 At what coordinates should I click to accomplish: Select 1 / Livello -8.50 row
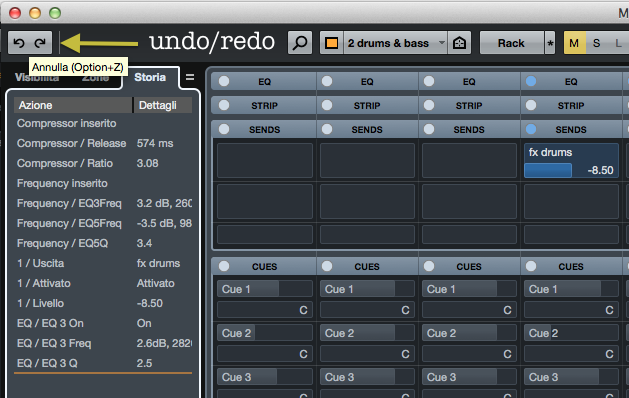pyautogui.click(x=103, y=304)
